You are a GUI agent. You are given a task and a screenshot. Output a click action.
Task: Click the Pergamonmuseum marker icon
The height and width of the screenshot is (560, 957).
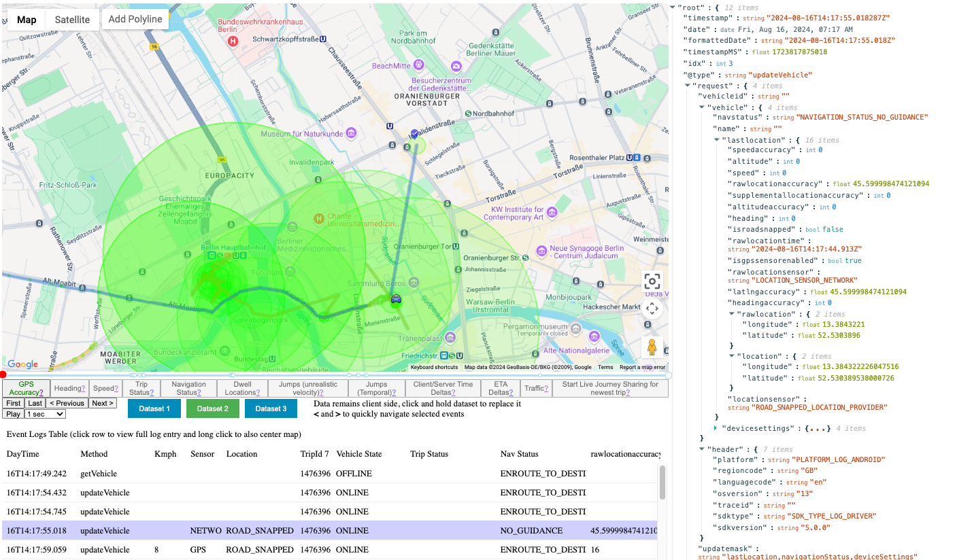coord(577,328)
